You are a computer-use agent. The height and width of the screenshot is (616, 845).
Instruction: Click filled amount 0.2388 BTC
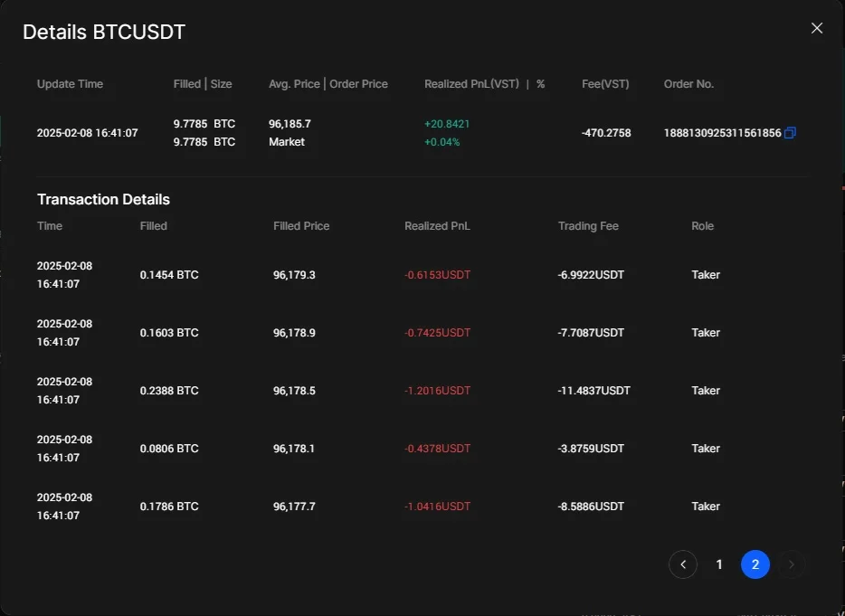click(169, 391)
